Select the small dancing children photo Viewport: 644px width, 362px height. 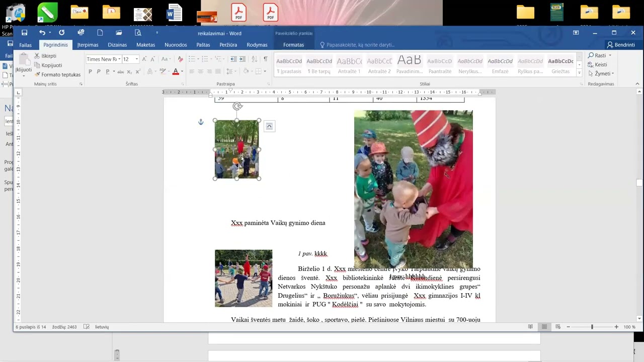coord(244,279)
